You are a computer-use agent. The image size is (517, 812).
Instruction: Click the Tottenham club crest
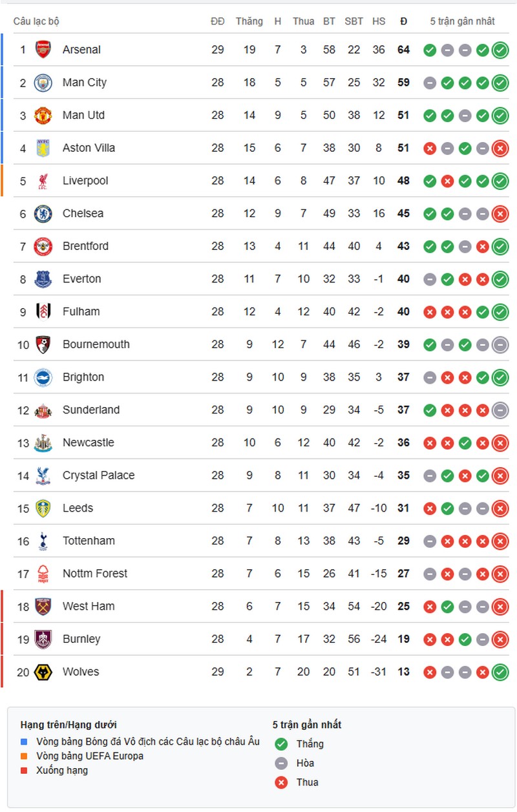[43, 541]
